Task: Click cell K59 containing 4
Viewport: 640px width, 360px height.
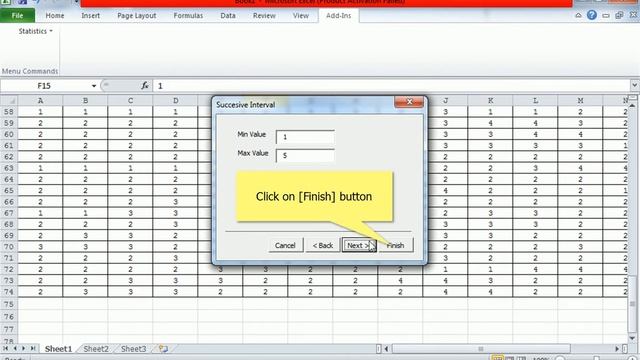Action: (490, 123)
